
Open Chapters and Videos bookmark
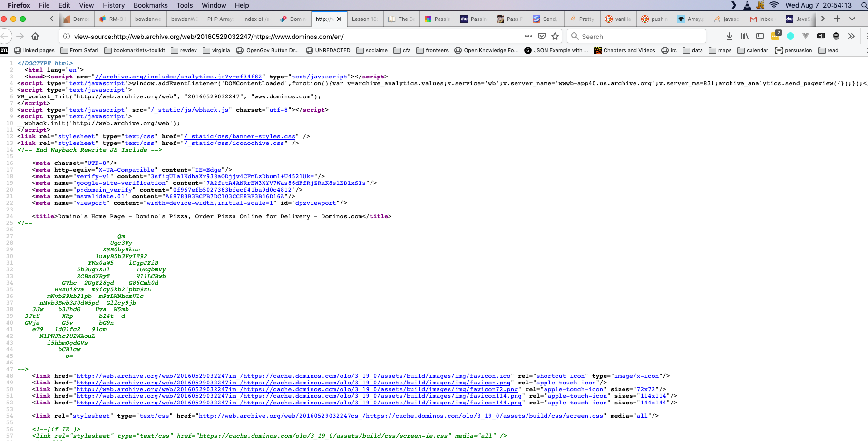(624, 50)
